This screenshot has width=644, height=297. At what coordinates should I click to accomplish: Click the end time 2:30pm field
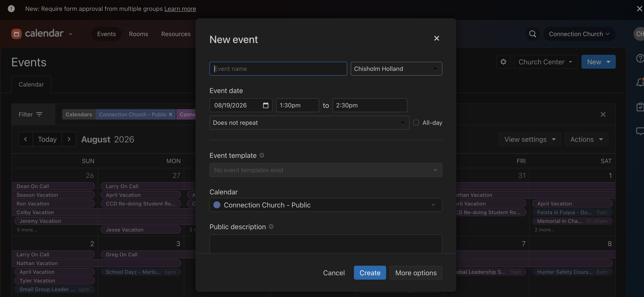pos(370,105)
